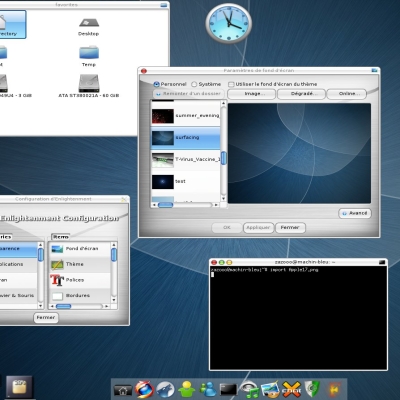This screenshot has height=400, width=400.
Task: Click the wallpaper list vertical scrollbar handle
Action: pyautogui.click(x=223, y=158)
